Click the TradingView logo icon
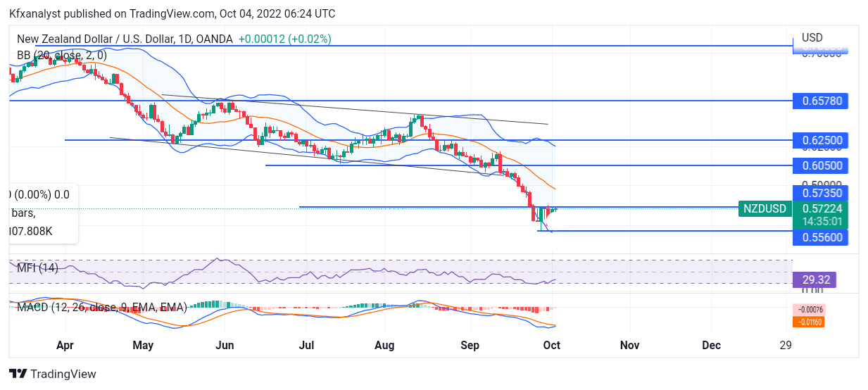Screen dimensions: 868x390 click(18, 374)
